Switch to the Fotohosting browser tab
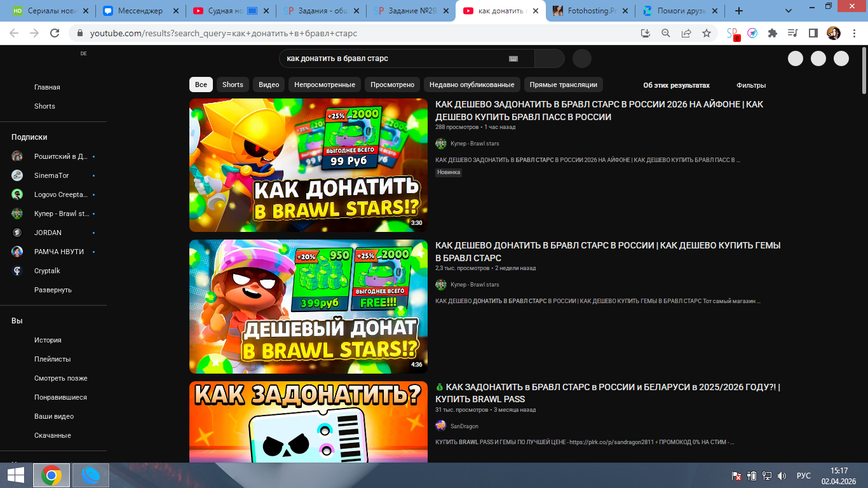868x488 pixels. [590, 11]
